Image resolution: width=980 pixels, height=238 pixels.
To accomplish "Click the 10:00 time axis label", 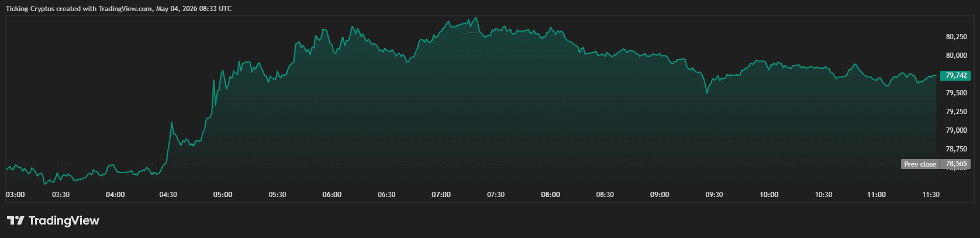I will coord(769,195).
